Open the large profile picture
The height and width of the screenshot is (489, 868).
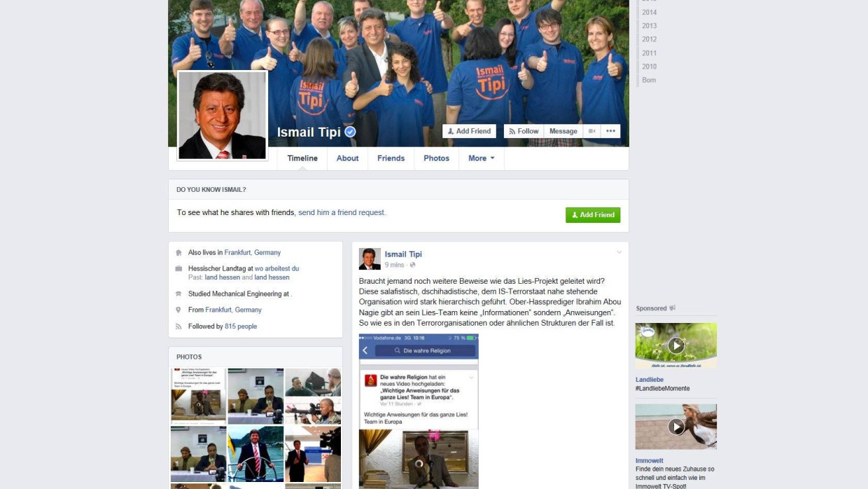click(222, 116)
